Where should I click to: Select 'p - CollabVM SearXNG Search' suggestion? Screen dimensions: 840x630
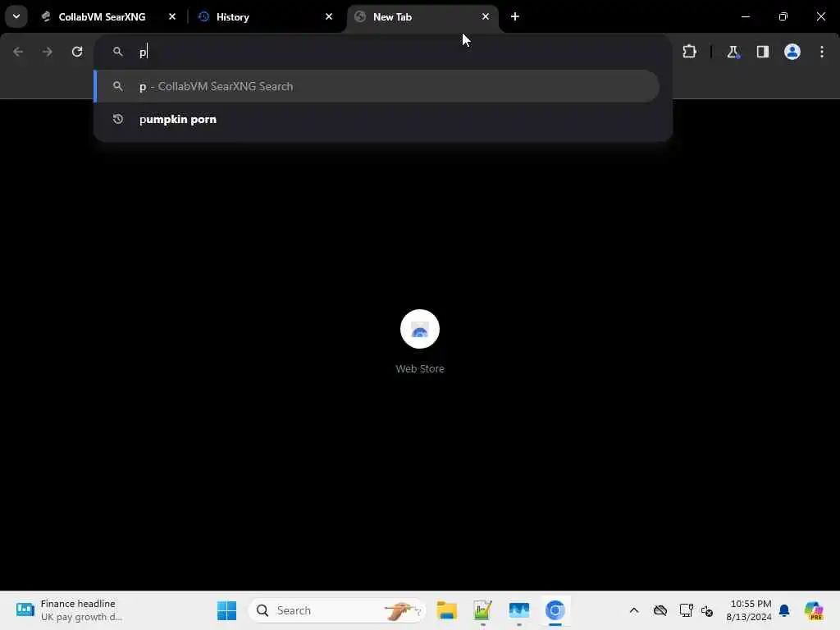point(377,86)
